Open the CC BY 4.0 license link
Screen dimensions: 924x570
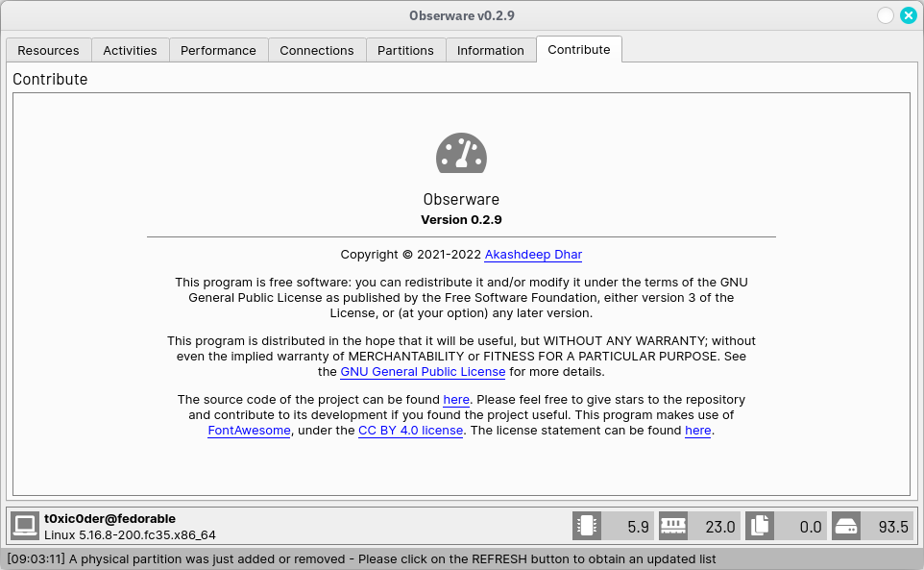coord(410,430)
